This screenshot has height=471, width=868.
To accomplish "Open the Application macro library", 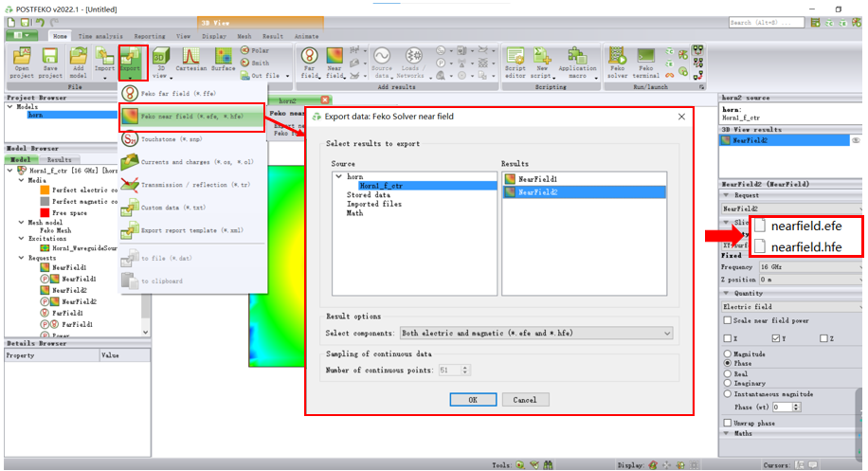I will pos(577,63).
